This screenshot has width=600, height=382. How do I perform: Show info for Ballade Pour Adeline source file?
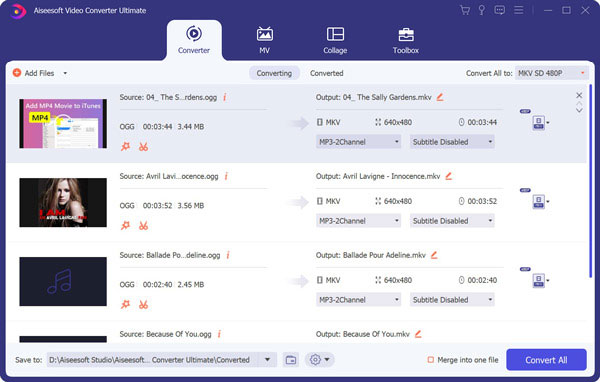(228, 255)
